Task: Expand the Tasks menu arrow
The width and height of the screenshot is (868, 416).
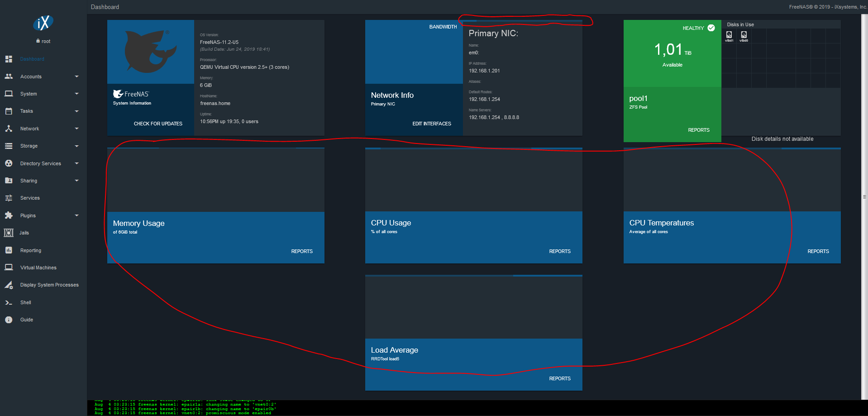Action: (76, 111)
